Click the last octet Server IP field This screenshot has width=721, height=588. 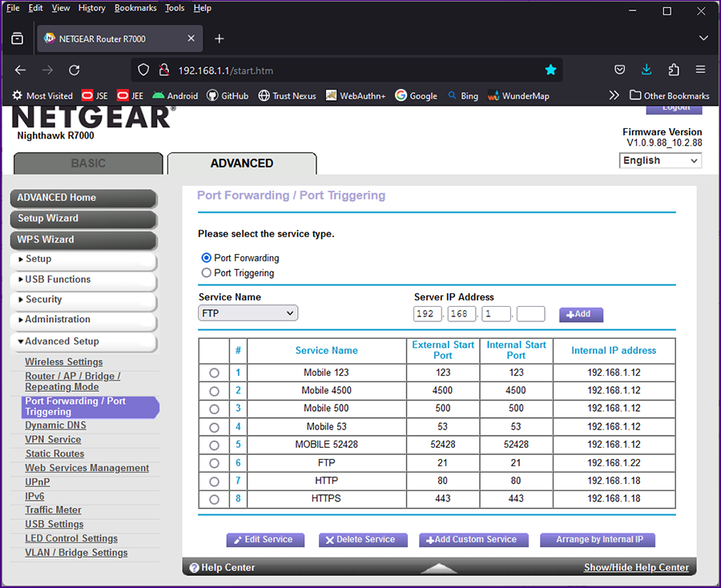tap(530, 314)
